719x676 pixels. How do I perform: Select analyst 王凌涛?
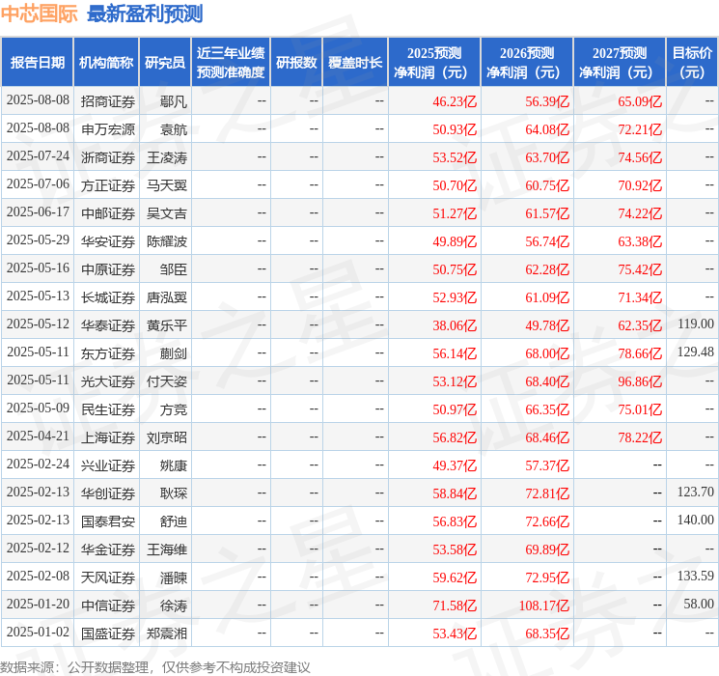[x=166, y=157]
